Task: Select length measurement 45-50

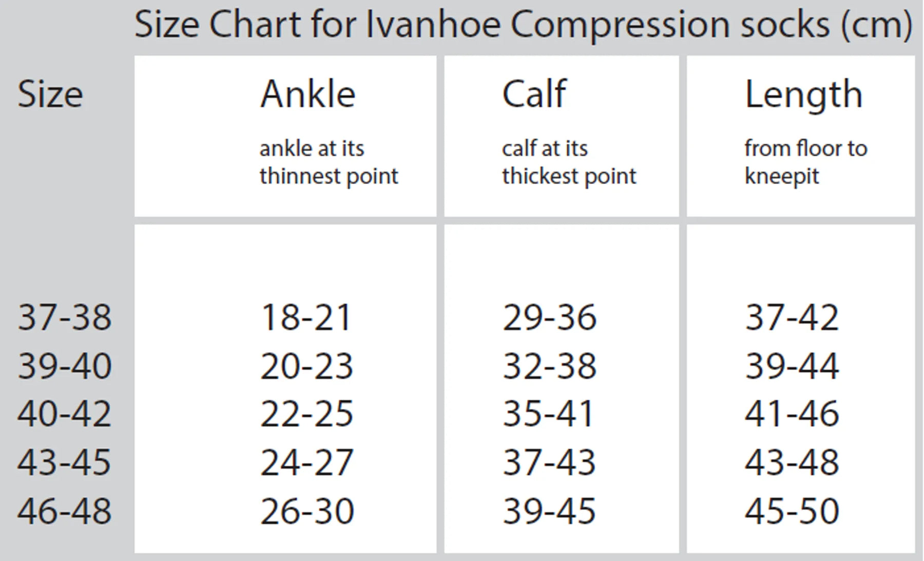Action: click(x=792, y=511)
